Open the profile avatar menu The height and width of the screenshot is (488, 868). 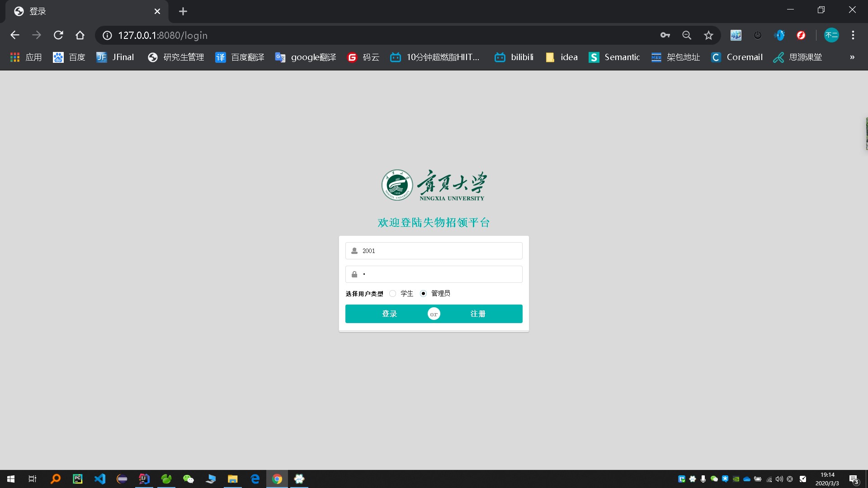(x=831, y=35)
